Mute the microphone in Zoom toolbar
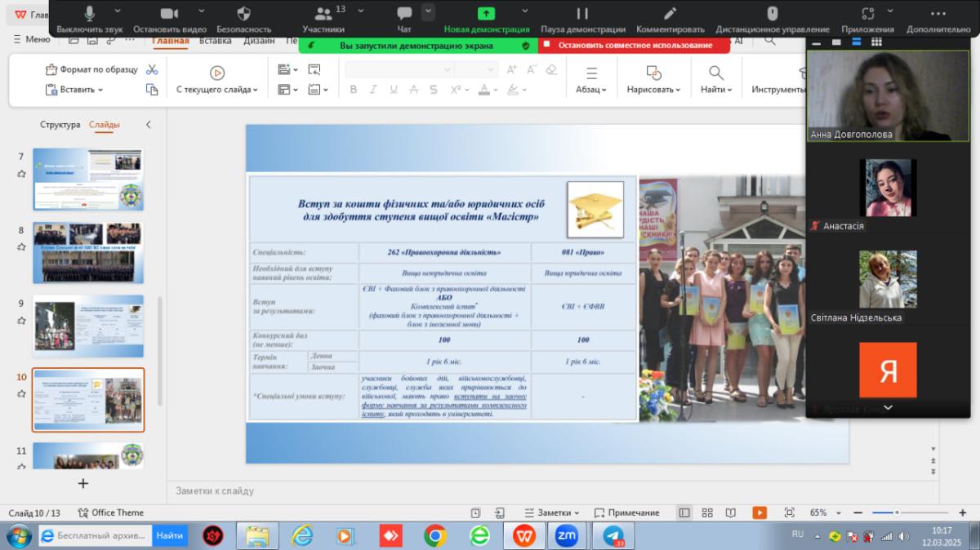 click(x=90, y=14)
